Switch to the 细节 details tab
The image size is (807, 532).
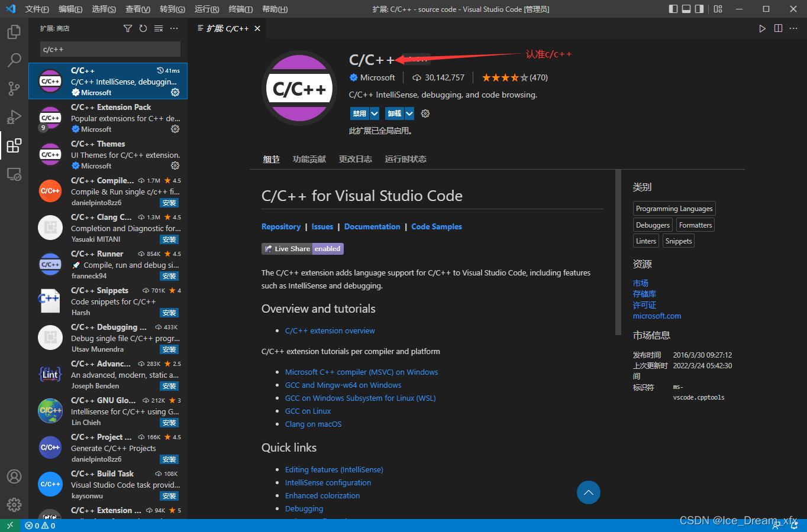(272, 160)
